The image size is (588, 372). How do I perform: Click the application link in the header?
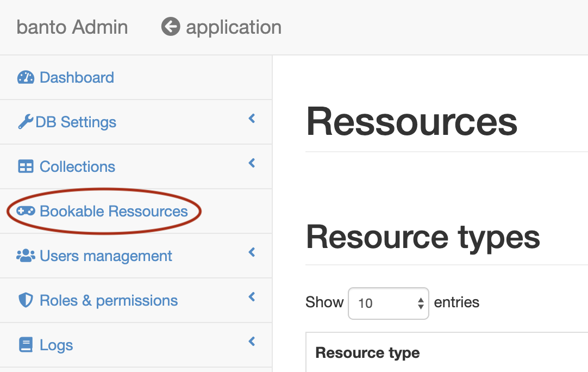tap(233, 27)
